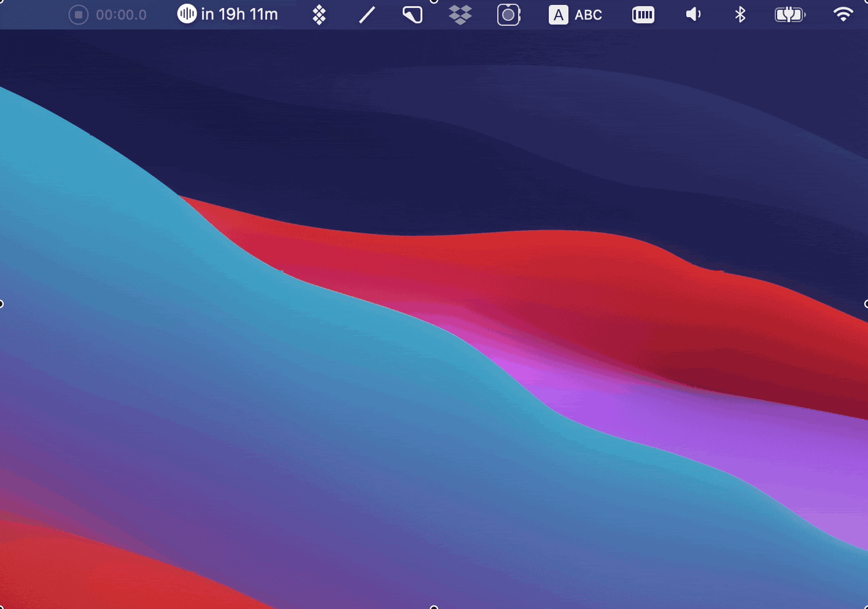Open the Bluetooth menu bar icon
The height and width of the screenshot is (609, 868).
740,14
